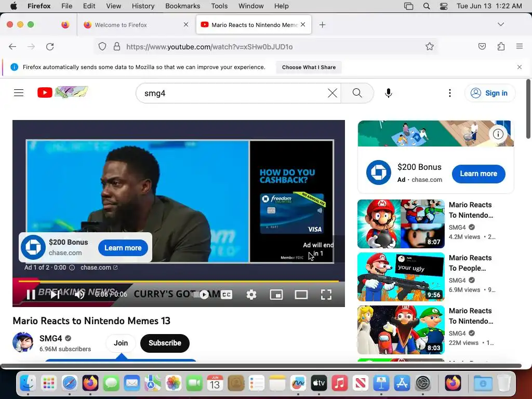Open the Mario Reacts To People video, 9:56
Screen dimensions: 532x399
(x=401, y=277)
